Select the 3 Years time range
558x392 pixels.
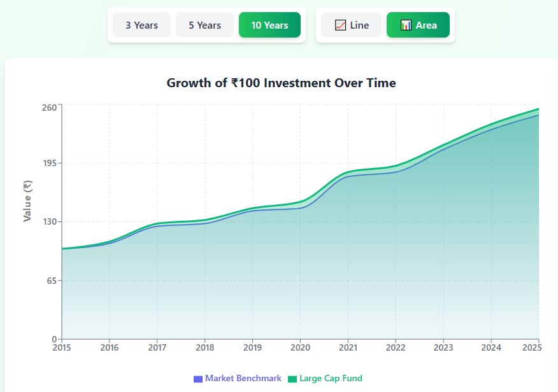[x=141, y=25]
